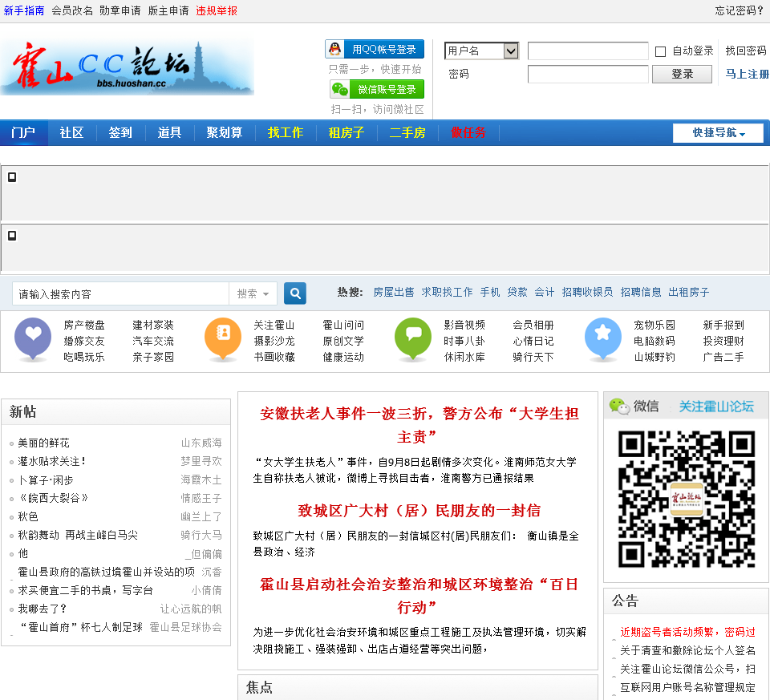
Task: Toggle the 自动登录 checkbox
Action: pos(660,51)
